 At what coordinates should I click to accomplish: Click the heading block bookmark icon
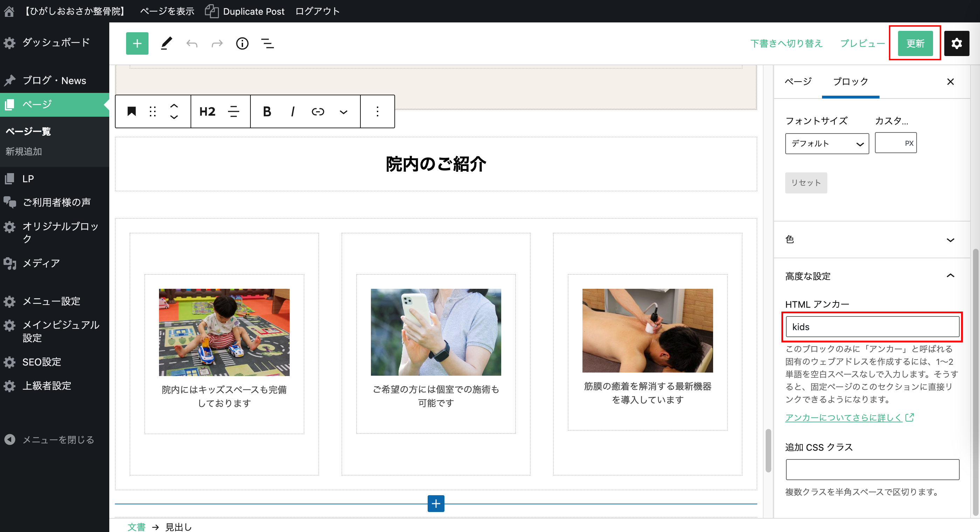[x=132, y=111]
